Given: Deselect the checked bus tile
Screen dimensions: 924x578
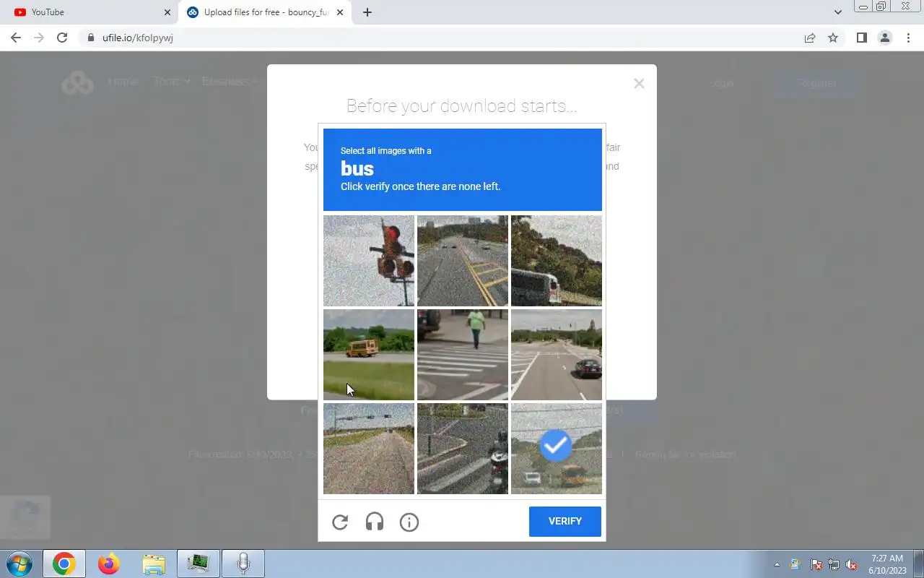Looking at the screenshot, I should pyautogui.click(x=557, y=449).
